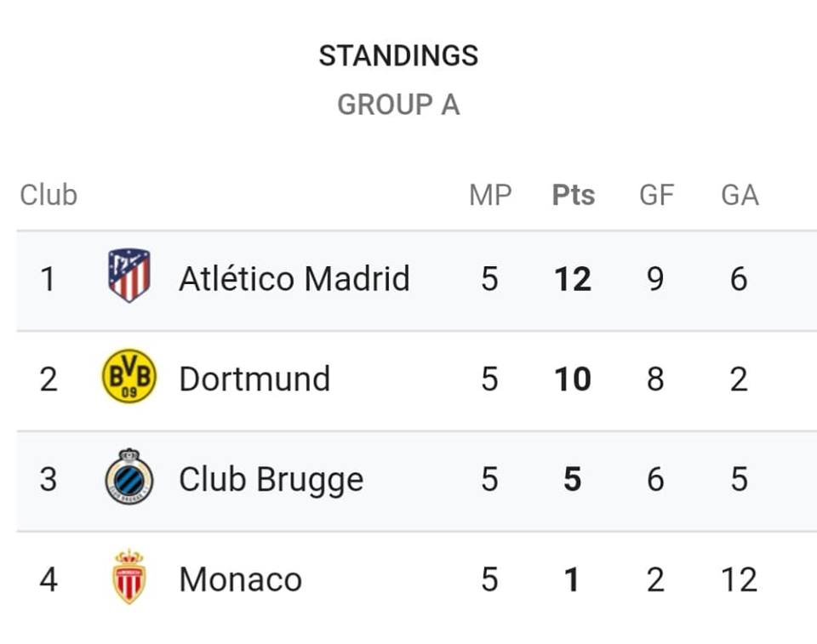The height and width of the screenshot is (644, 817).
Task: Click Atlético Madrid's 12 points value
Action: click(573, 279)
